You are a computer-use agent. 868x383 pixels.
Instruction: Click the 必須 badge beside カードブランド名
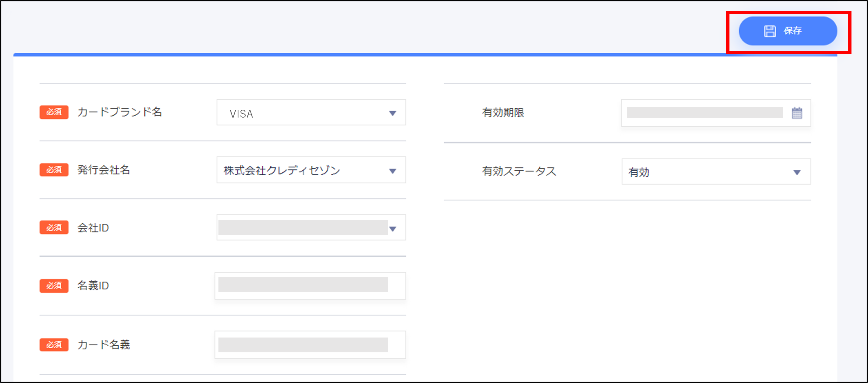pyautogui.click(x=54, y=112)
